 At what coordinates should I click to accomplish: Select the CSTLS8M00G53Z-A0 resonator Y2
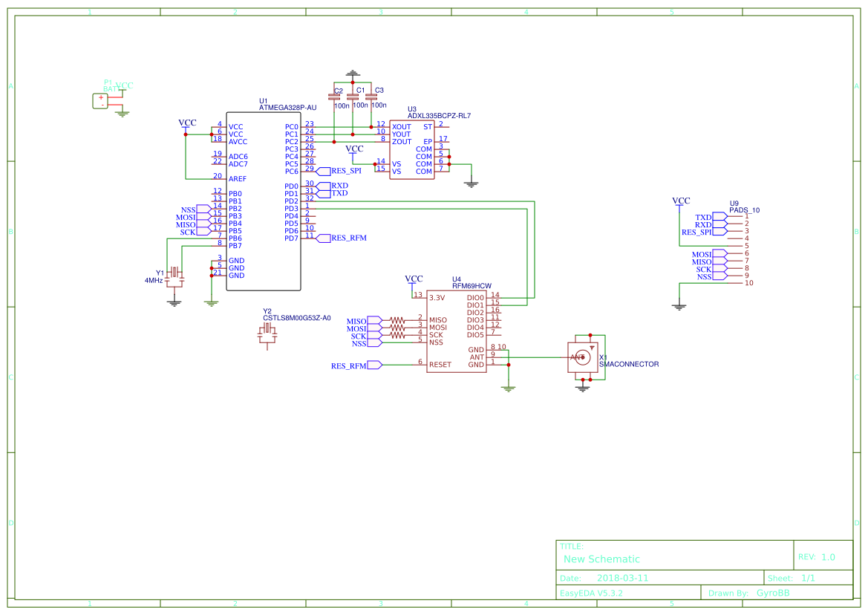tap(269, 334)
